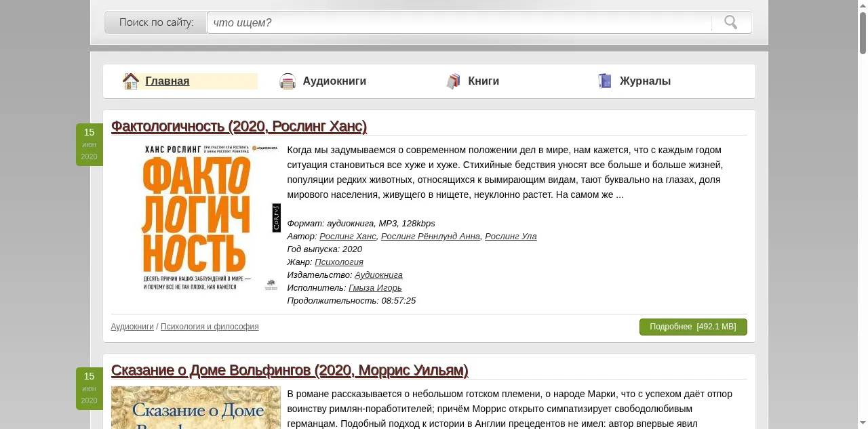Click the headphones books icon for Аудиокниги
Viewport: 868px width, 429px height.
288,81
